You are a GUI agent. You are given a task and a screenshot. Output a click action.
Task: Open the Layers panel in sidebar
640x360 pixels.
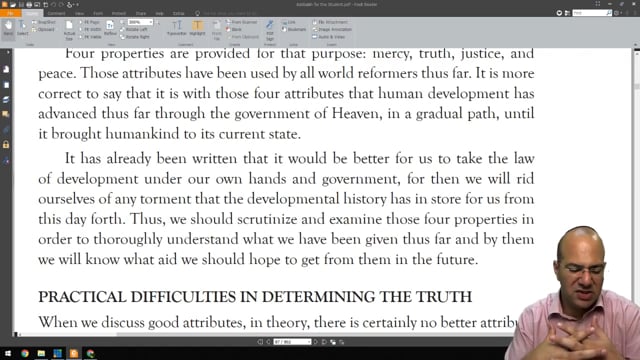coord(6,100)
